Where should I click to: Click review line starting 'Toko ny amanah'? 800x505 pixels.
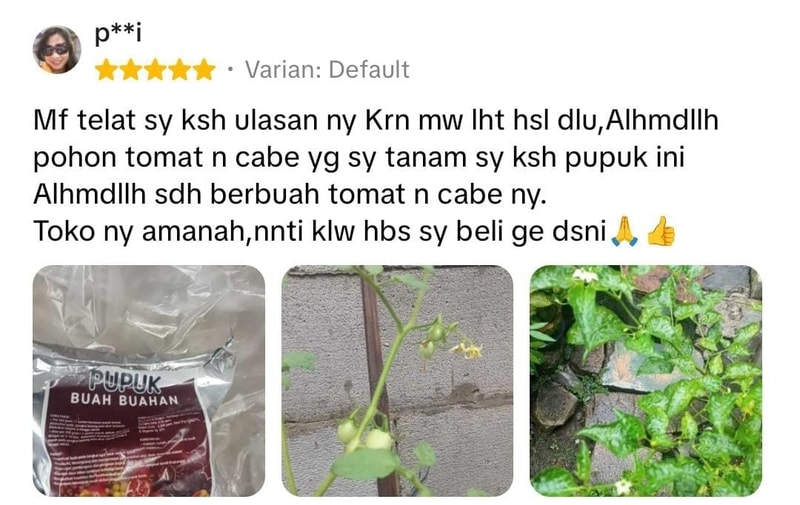(355, 232)
